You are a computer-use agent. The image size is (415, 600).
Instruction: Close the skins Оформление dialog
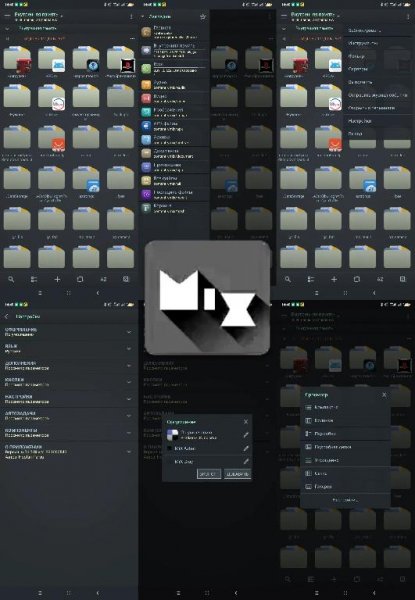(x=246, y=422)
